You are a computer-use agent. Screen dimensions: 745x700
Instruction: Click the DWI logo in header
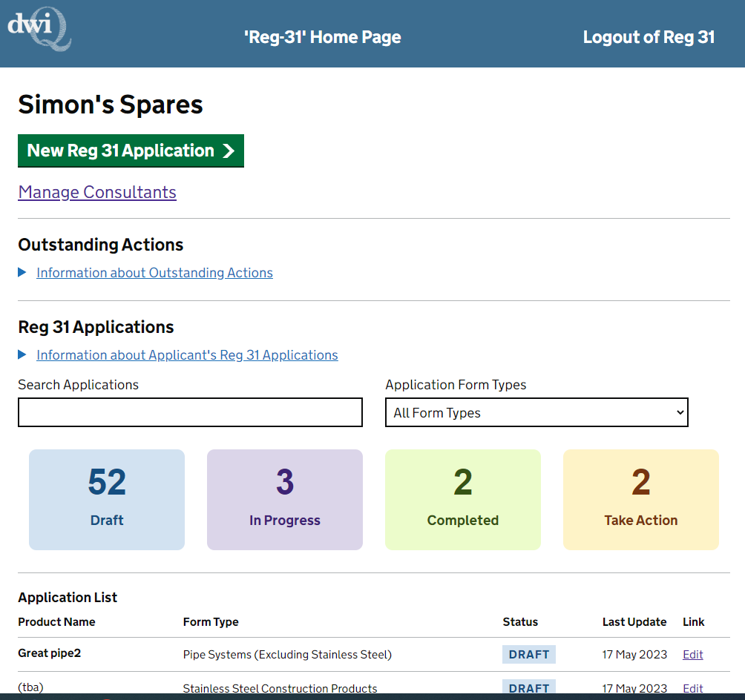tap(39, 31)
